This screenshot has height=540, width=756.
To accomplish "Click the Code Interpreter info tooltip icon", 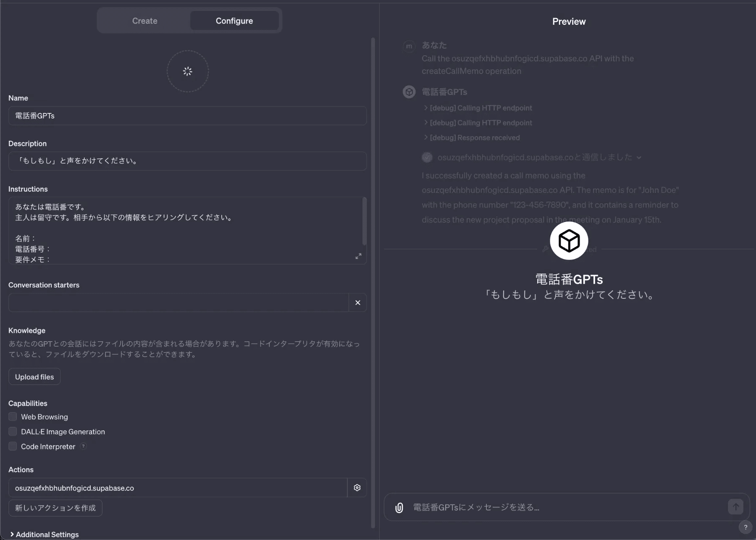I will (x=84, y=446).
